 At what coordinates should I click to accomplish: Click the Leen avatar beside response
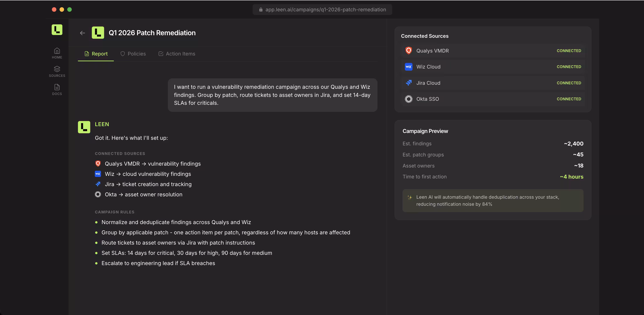[84, 127]
